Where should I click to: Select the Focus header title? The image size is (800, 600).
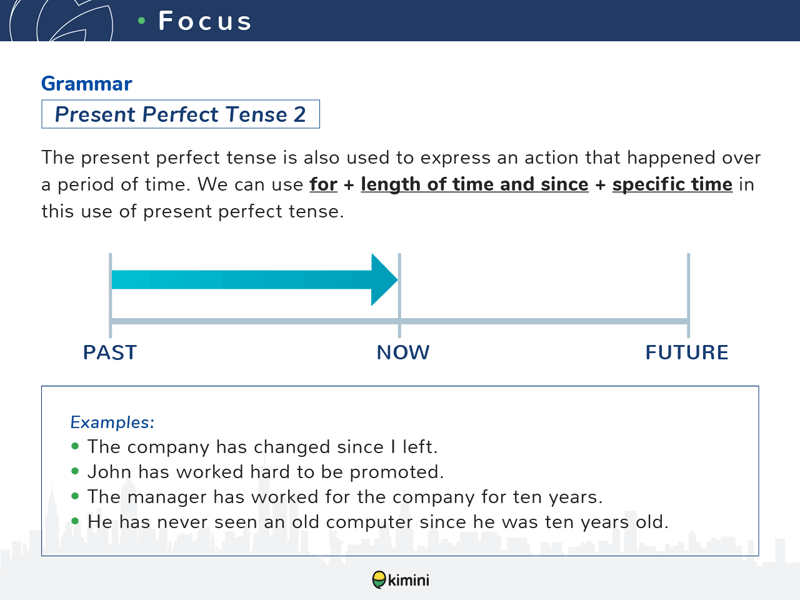pyautogui.click(x=205, y=21)
